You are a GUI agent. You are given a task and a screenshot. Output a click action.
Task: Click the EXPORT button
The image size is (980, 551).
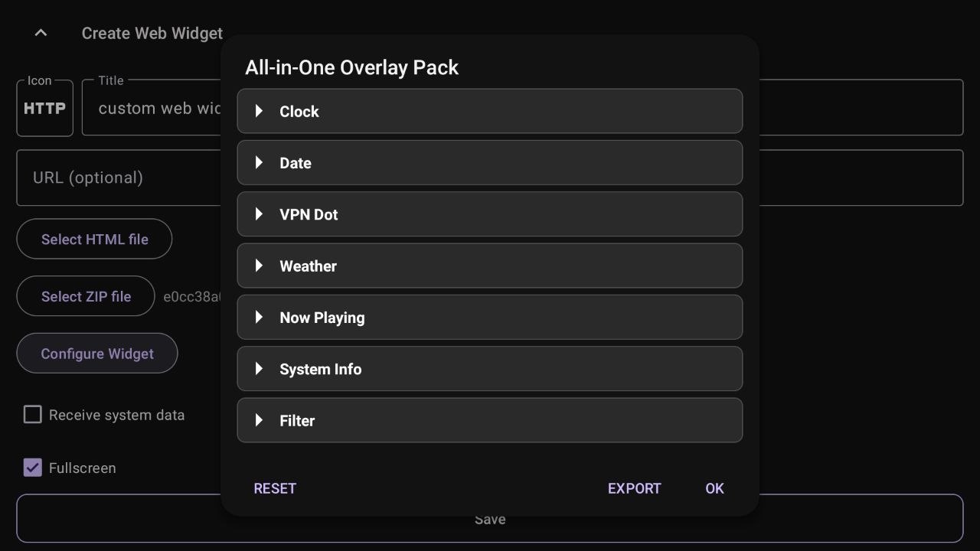pyautogui.click(x=634, y=488)
